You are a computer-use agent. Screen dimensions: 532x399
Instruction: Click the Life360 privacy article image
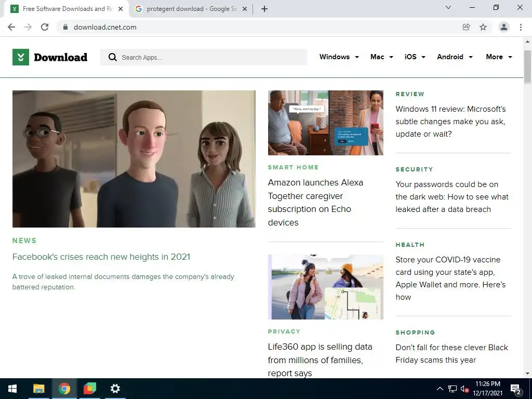pos(326,287)
